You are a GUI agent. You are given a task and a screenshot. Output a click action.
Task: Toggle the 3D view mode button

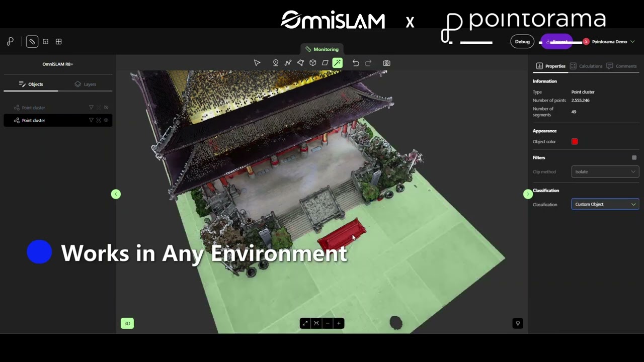tap(127, 323)
